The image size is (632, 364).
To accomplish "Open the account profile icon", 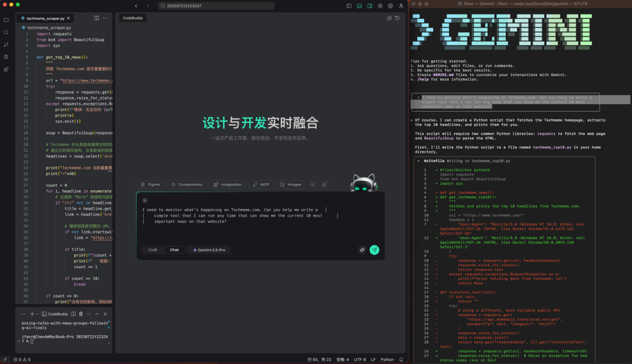I will tap(401, 6).
